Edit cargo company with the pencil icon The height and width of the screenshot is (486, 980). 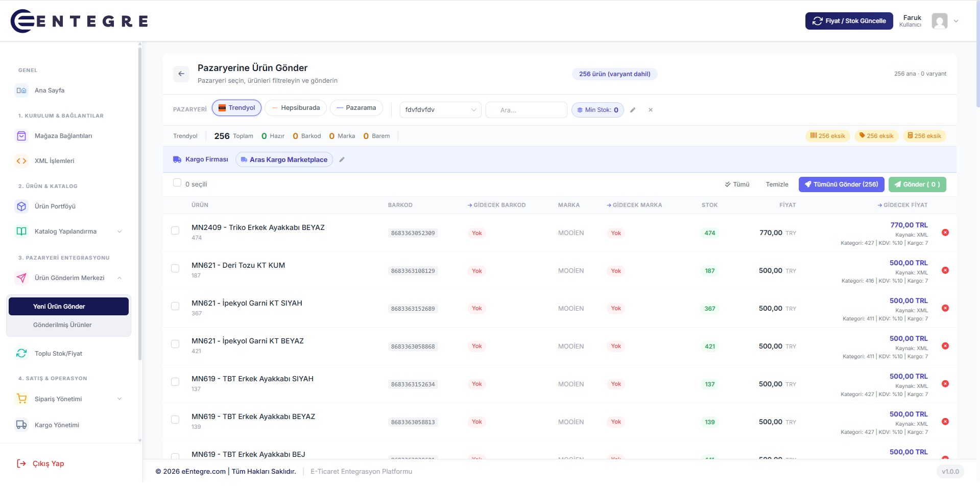click(342, 159)
